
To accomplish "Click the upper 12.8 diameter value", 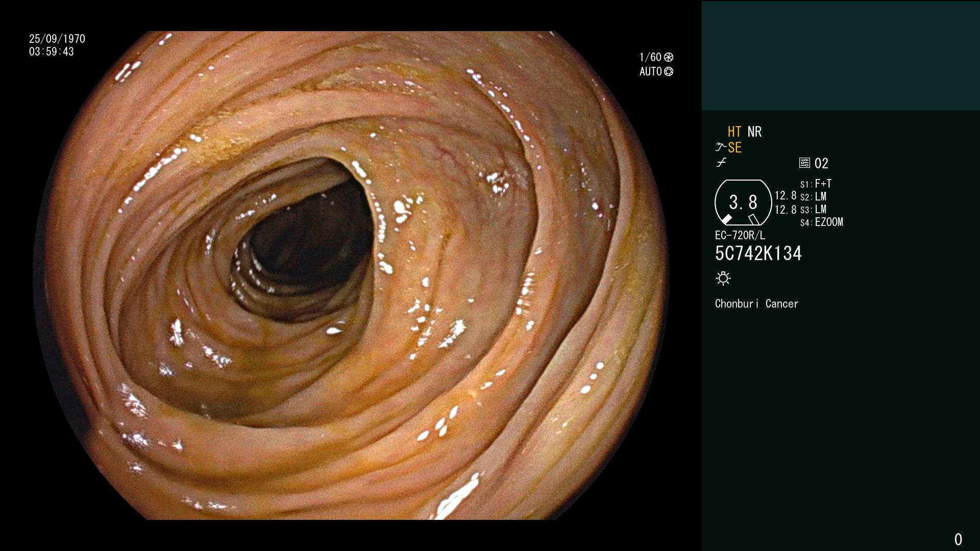I will click(786, 195).
